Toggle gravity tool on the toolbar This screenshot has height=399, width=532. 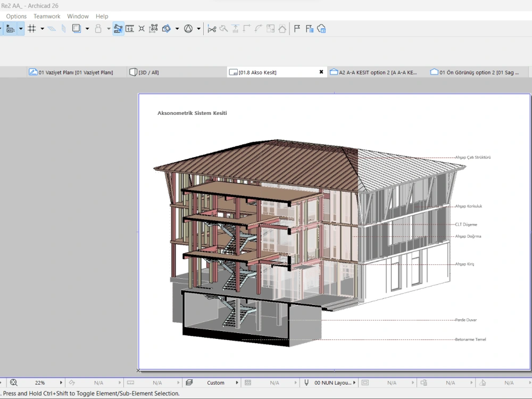(99, 28)
